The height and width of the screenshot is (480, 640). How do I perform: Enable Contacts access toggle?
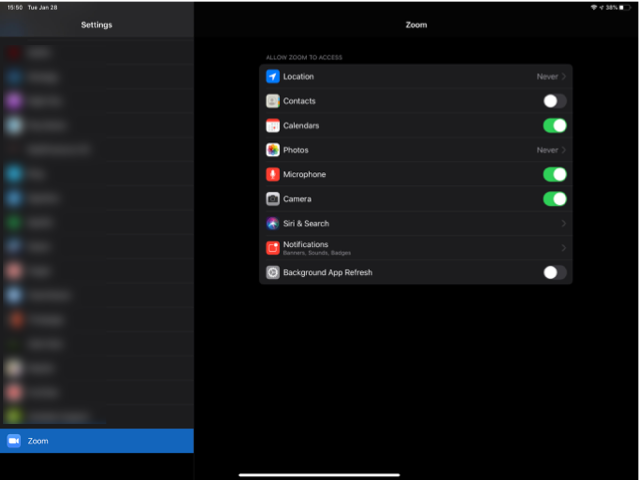point(554,101)
